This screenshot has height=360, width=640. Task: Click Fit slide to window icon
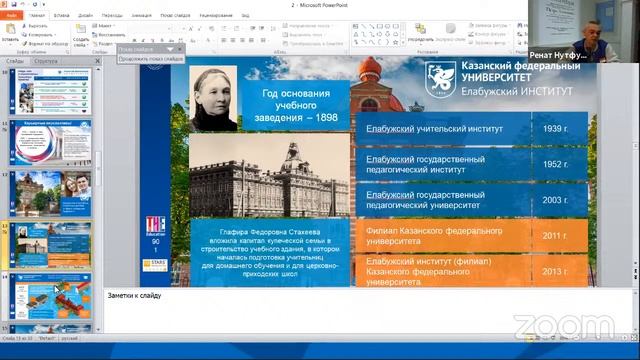(x=634, y=338)
